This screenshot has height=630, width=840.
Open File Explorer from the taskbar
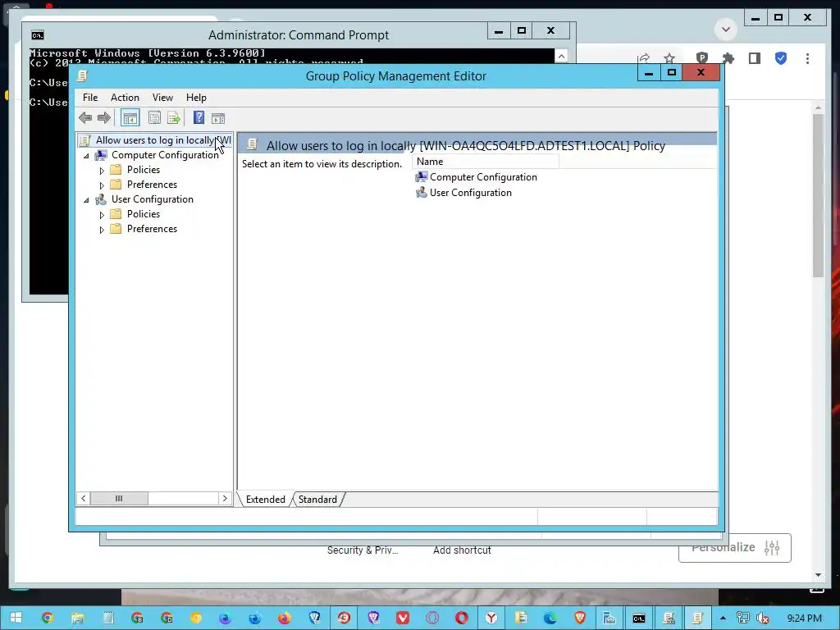[x=78, y=619]
